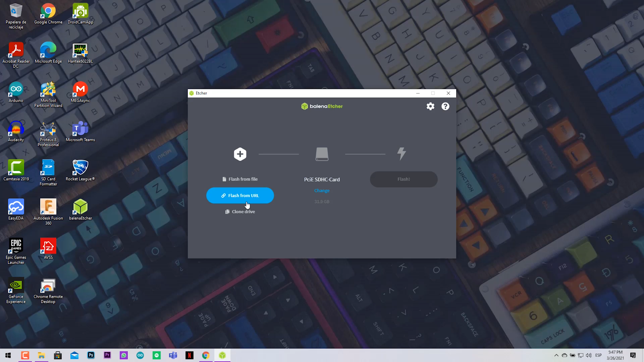Select Microsoft Edge desktop shortcut
The image size is (644, 362).
pyautogui.click(x=48, y=53)
